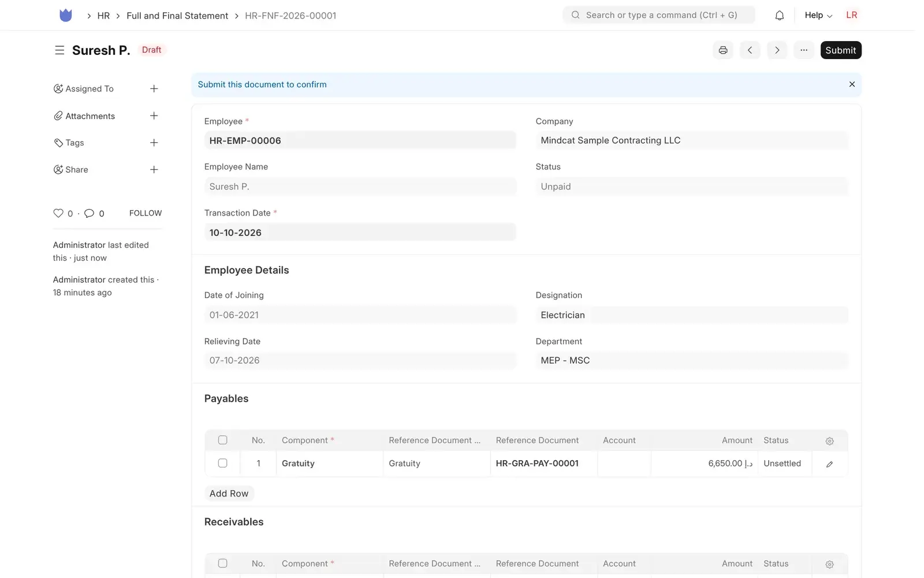Click the Draft status badge
Viewport: 924px width, 578px height.
tap(151, 50)
